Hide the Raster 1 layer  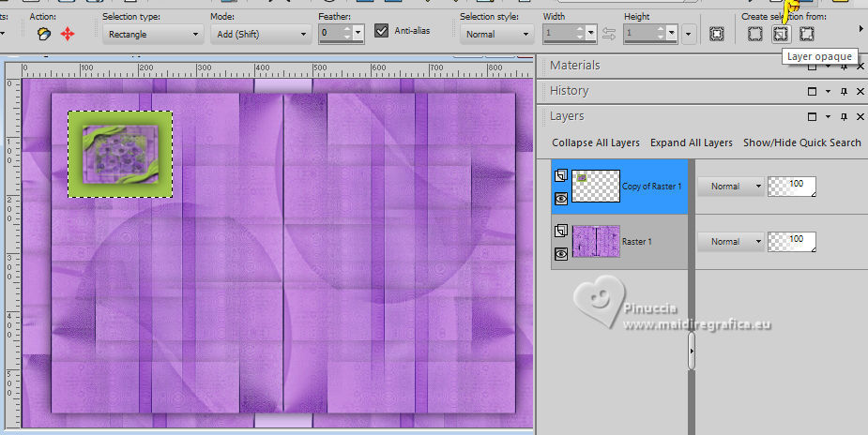561,254
